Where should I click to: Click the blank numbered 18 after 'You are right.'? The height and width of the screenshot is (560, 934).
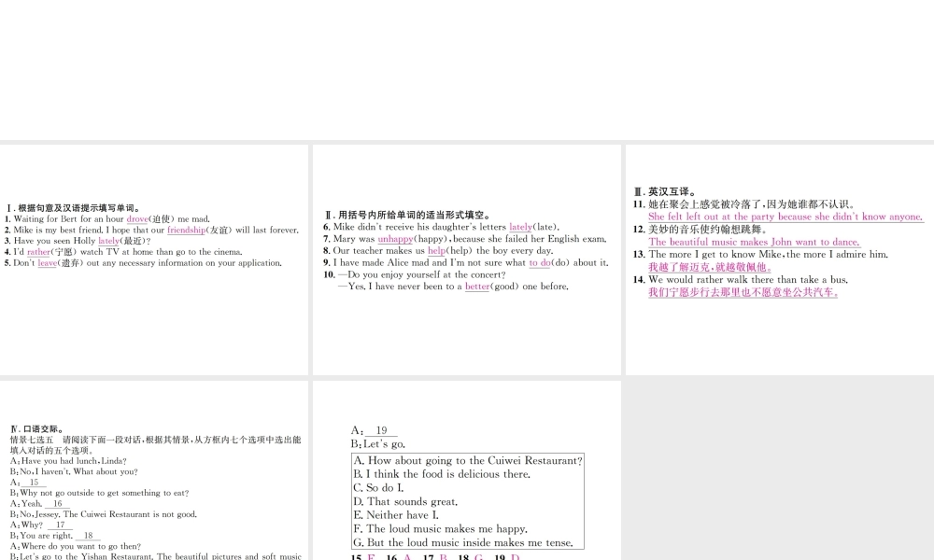(x=88, y=536)
